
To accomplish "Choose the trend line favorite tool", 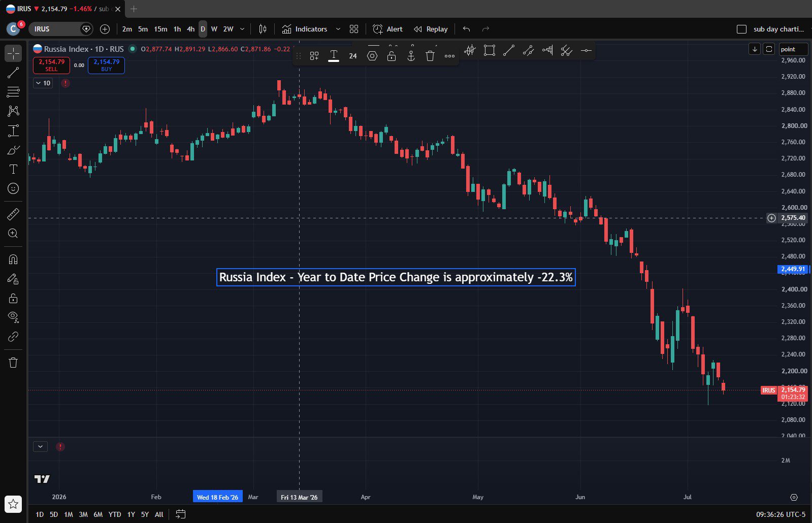I will pyautogui.click(x=509, y=50).
